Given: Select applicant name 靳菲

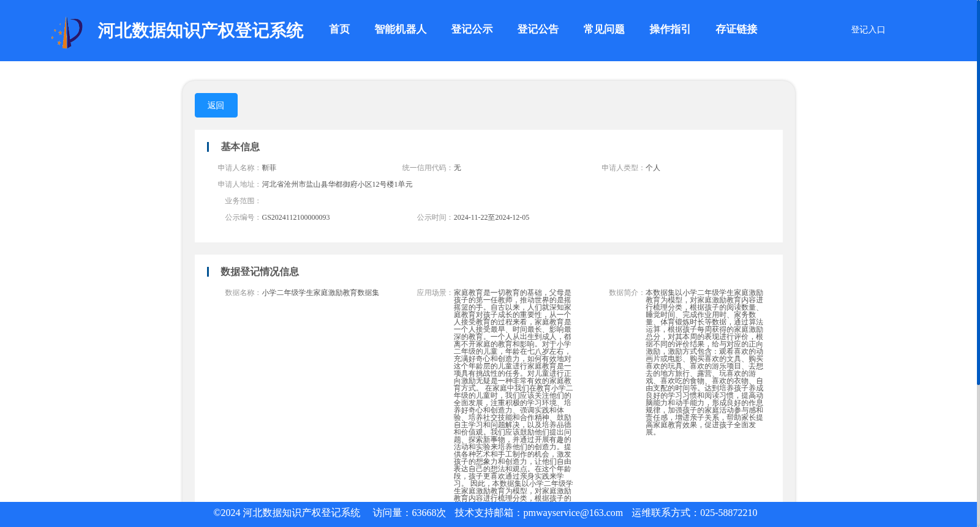Looking at the screenshot, I should (x=269, y=168).
